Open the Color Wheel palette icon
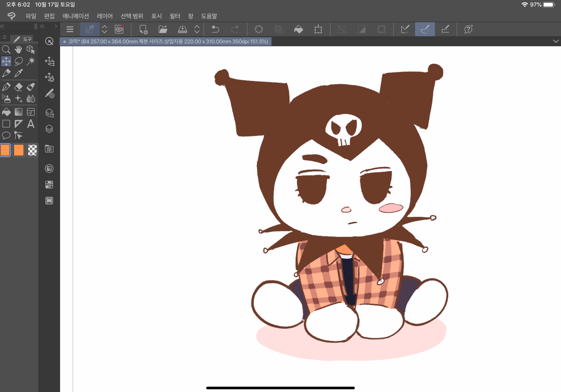561x392 pixels. [49, 169]
